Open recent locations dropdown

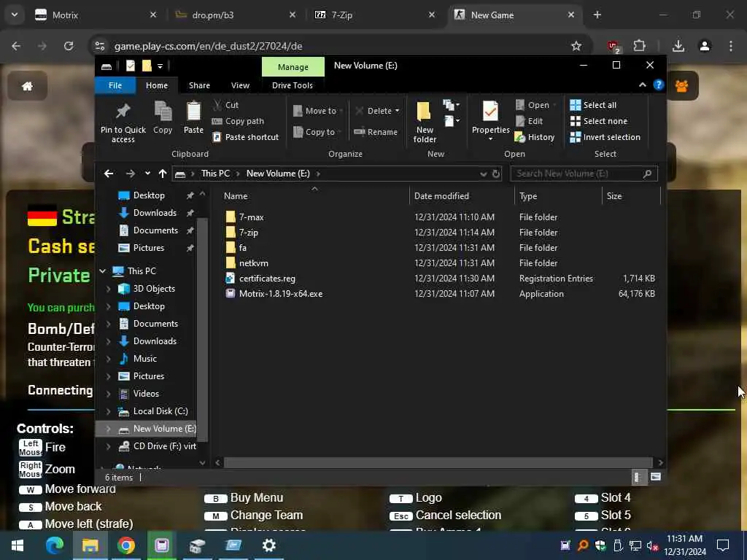click(147, 174)
